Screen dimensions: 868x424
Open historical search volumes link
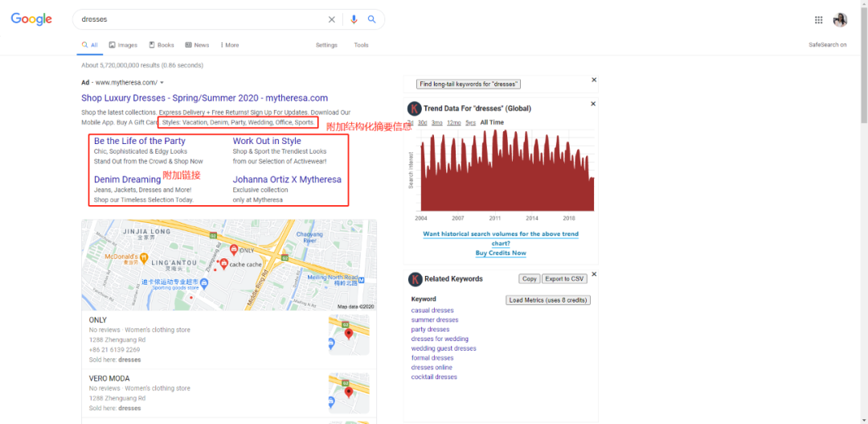501,238
